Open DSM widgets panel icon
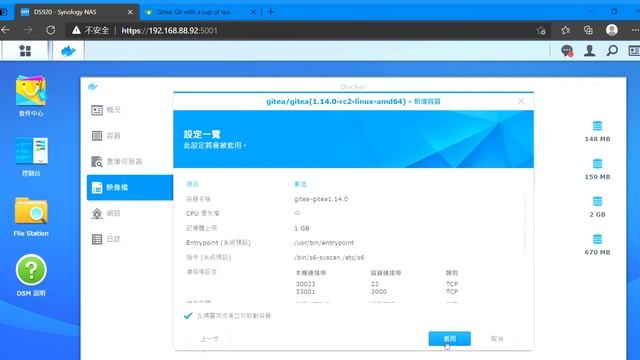The width and height of the screenshot is (640, 360). tap(634, 51)
